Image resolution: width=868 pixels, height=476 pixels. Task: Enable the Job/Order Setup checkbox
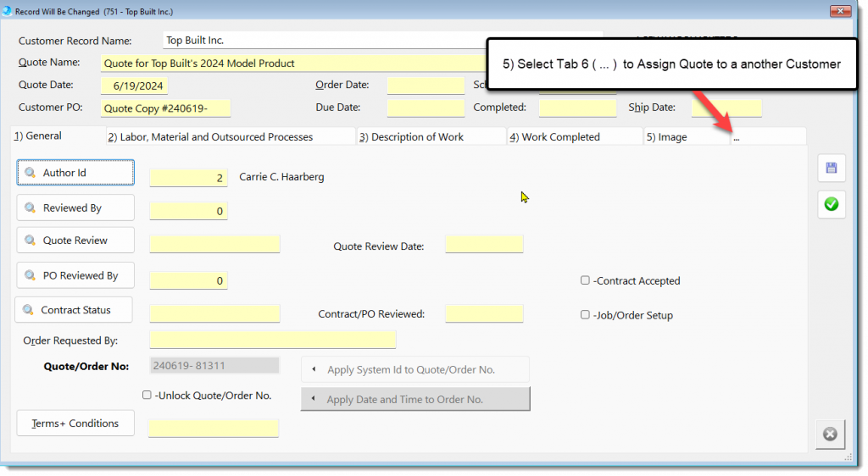pos(585,314)
